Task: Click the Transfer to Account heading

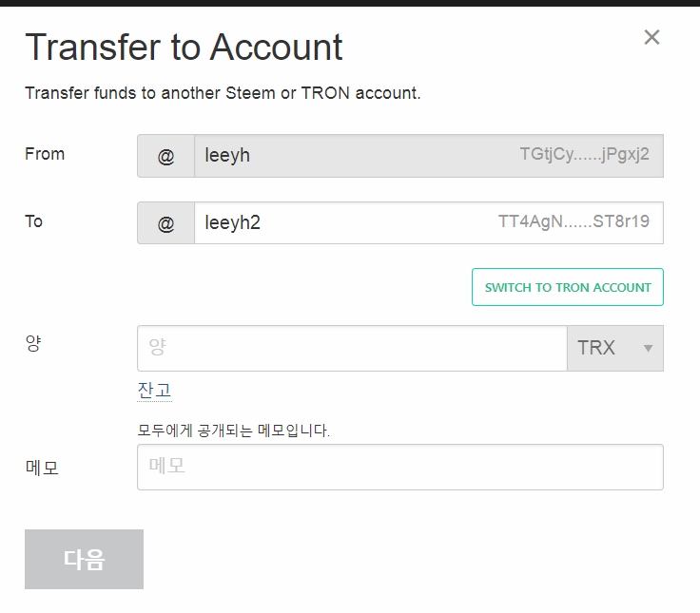Action: [184, 48]
